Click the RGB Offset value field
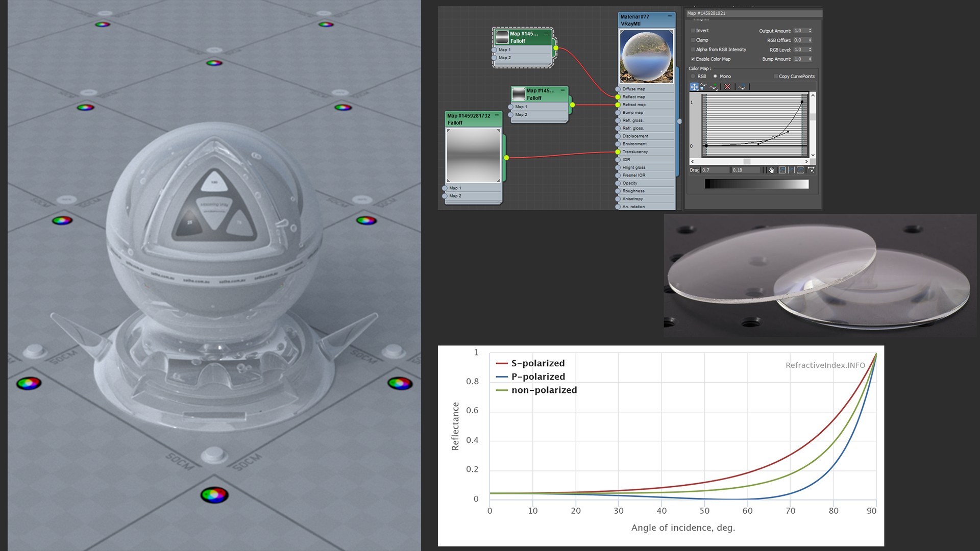 coord(800,40)
